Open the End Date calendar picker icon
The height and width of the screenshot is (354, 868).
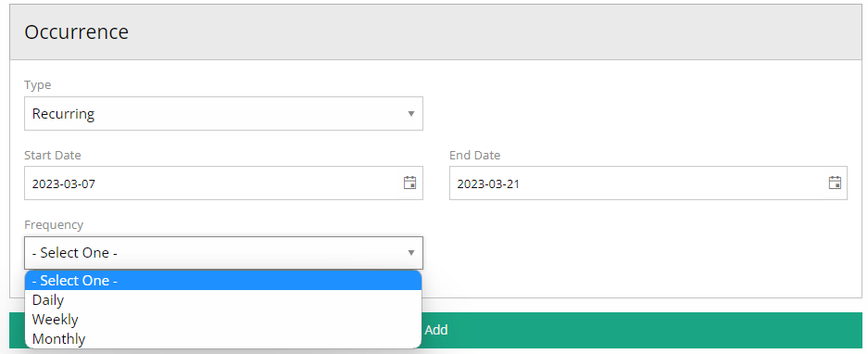835,183
